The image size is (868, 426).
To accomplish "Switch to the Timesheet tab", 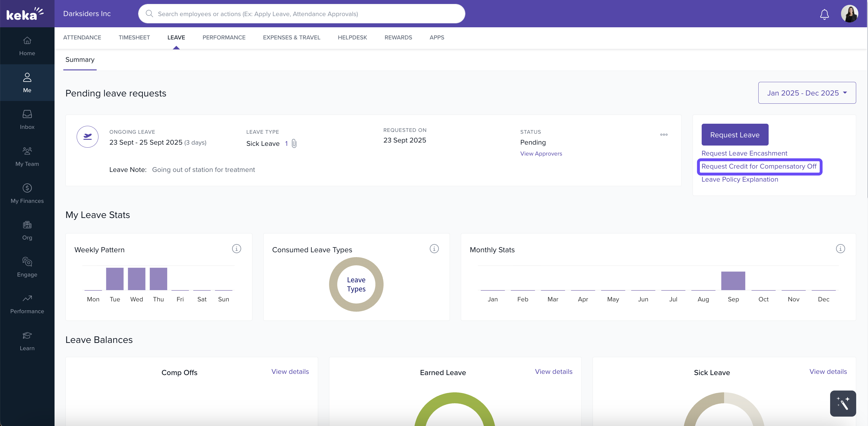I will point(134,37).
